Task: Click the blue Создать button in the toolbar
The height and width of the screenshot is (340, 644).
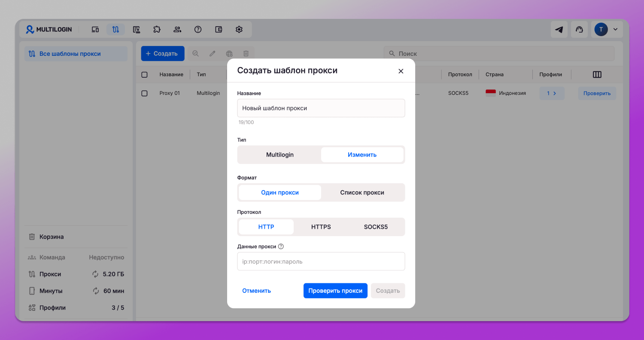Action: click(163, 54)
